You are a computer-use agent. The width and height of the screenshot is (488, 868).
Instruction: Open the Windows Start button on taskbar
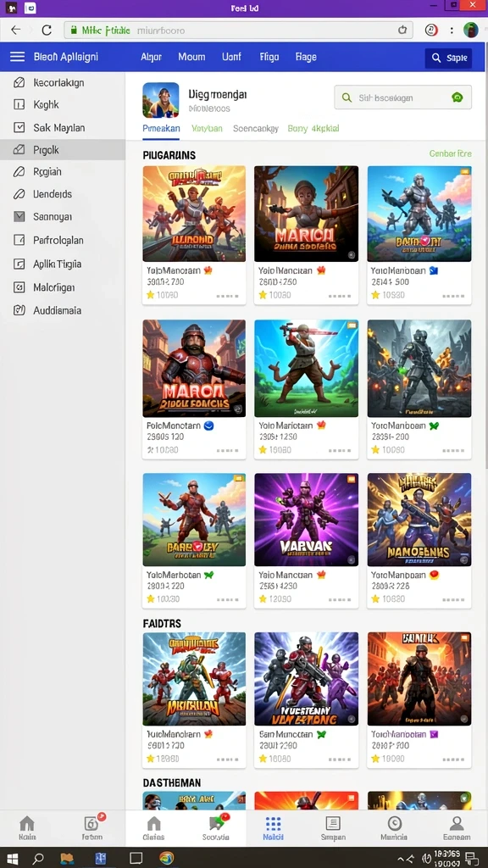[x=12, y=859]
